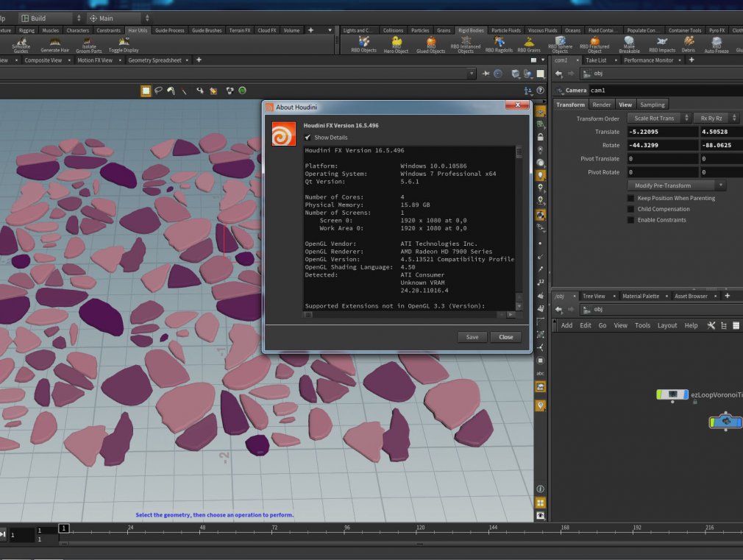
Task: Click the Simulate Guides shelf tool
Action: coord(21,45)
